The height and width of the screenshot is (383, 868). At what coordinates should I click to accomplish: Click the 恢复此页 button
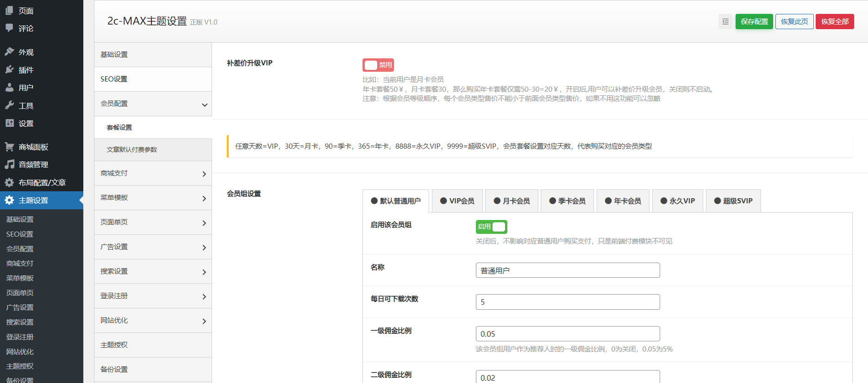(x=794, y=22)
